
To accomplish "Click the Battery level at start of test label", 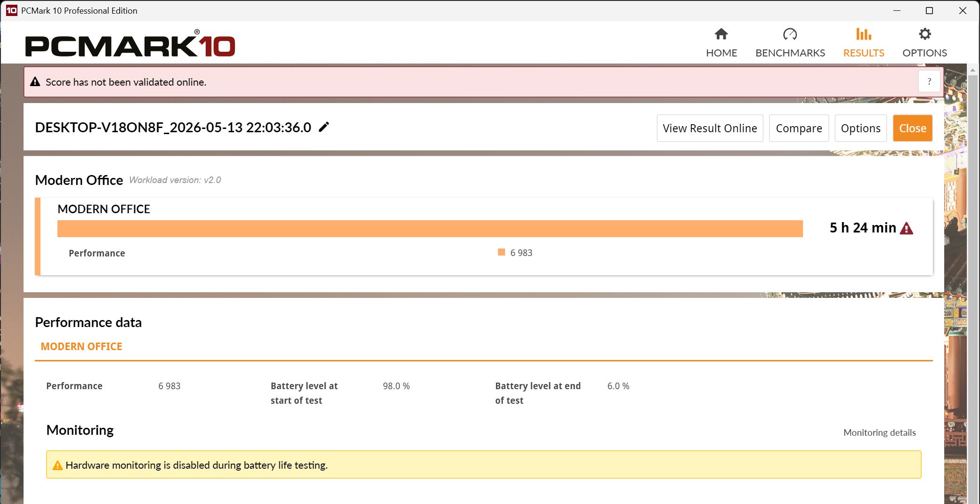I will click(304, 393).
